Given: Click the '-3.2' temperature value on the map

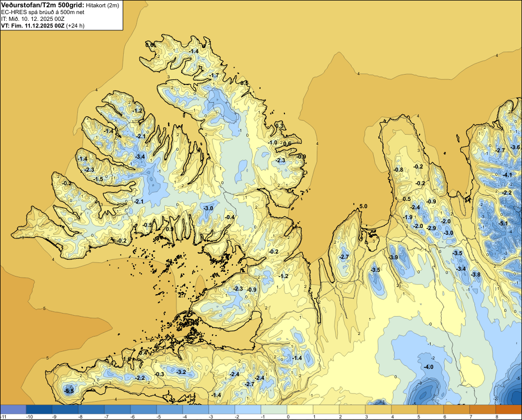Looking at the screenshot, I should (182, 372).
